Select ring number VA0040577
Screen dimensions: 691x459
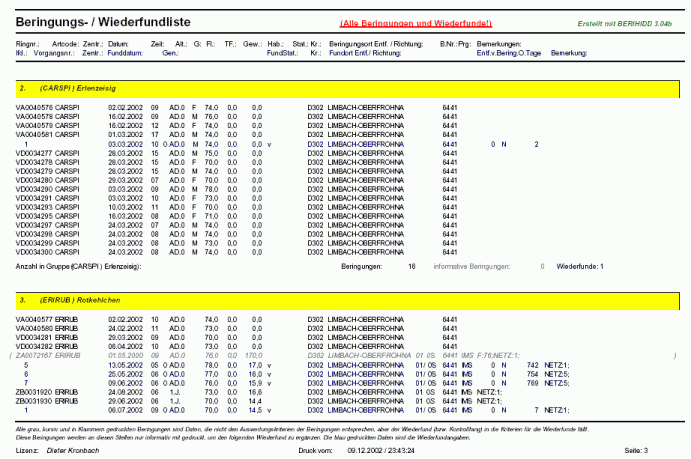pyautogui.click(x=34, y=319)
